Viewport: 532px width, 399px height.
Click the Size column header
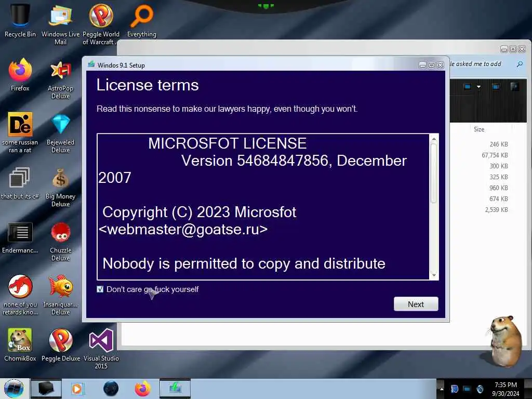click(478, 129)
